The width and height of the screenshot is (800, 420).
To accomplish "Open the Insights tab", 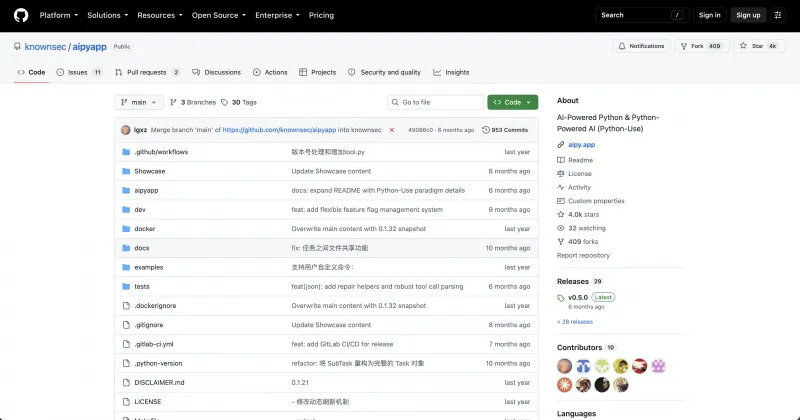I will point(451,72).
